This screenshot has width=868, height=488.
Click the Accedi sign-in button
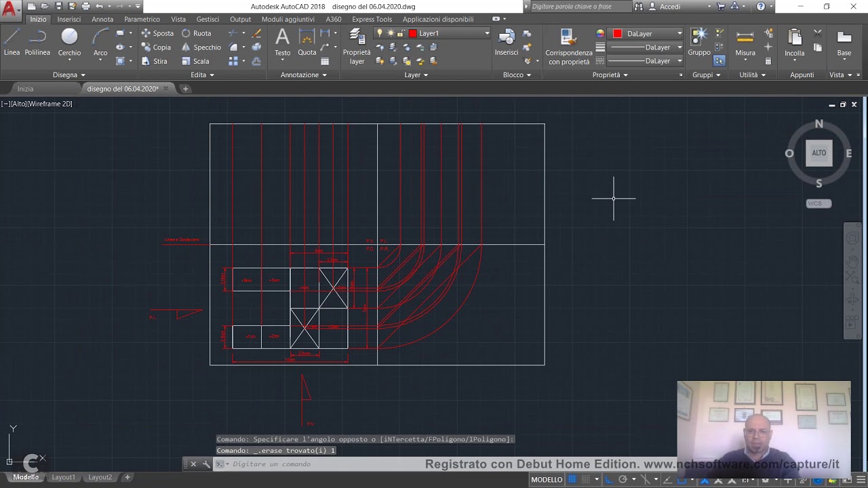pos(670,6)
